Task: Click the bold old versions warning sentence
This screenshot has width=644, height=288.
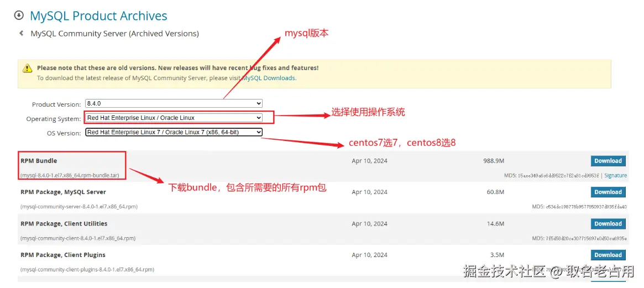Action: pyautogui.click(x=178, y=68)
